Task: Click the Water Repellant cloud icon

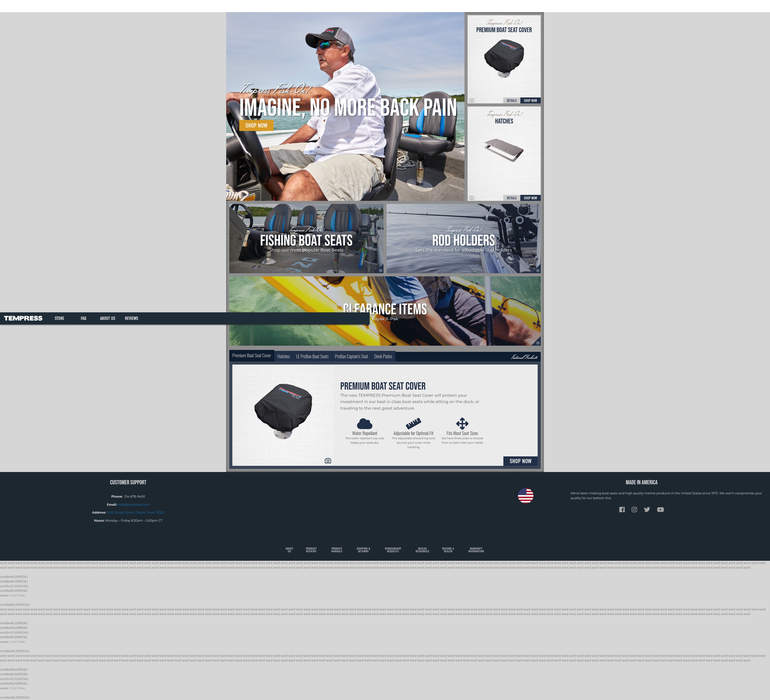Action: (x=364, y=424)
